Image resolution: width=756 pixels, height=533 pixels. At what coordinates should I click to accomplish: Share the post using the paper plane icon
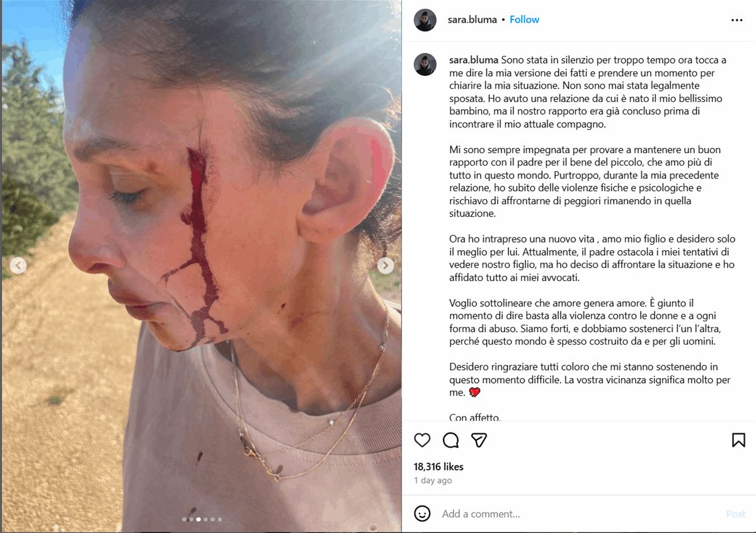coord(479,440)
